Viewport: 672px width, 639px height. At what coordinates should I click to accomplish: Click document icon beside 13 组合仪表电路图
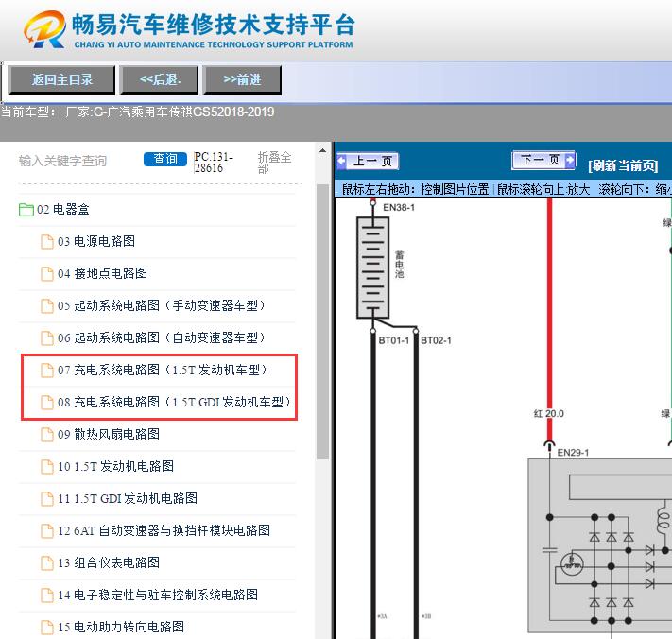(46, 563)
